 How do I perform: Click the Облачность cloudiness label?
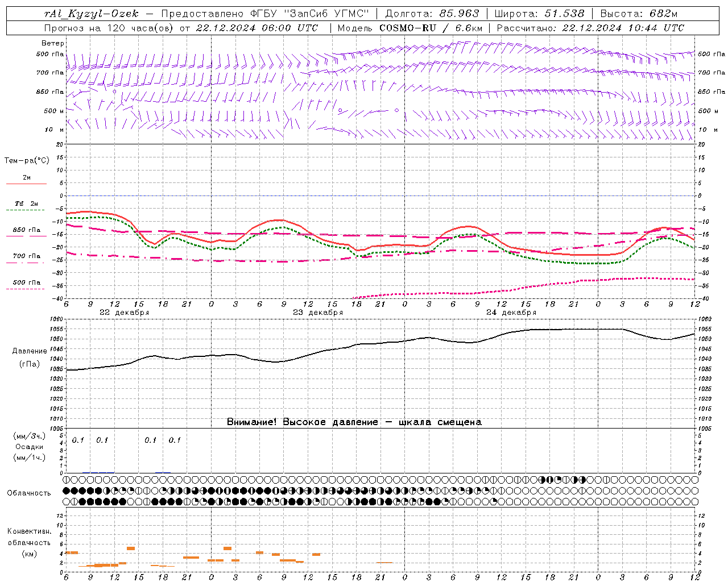[29, 493]
